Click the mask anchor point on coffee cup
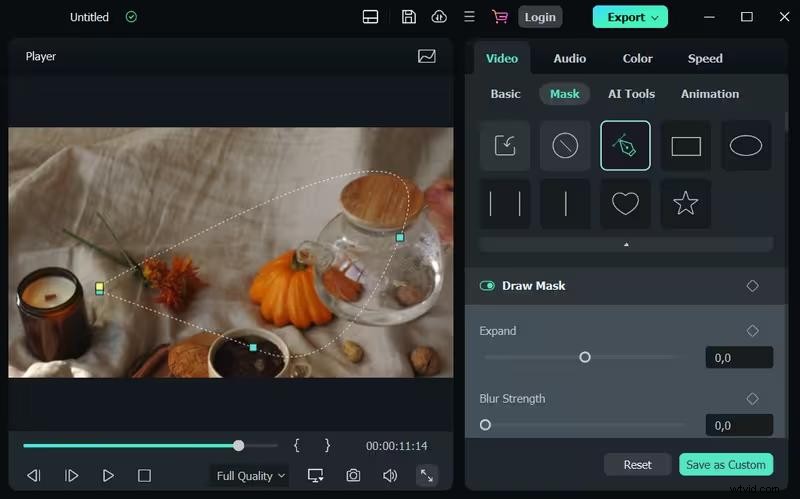 click(x=253, y=347)
